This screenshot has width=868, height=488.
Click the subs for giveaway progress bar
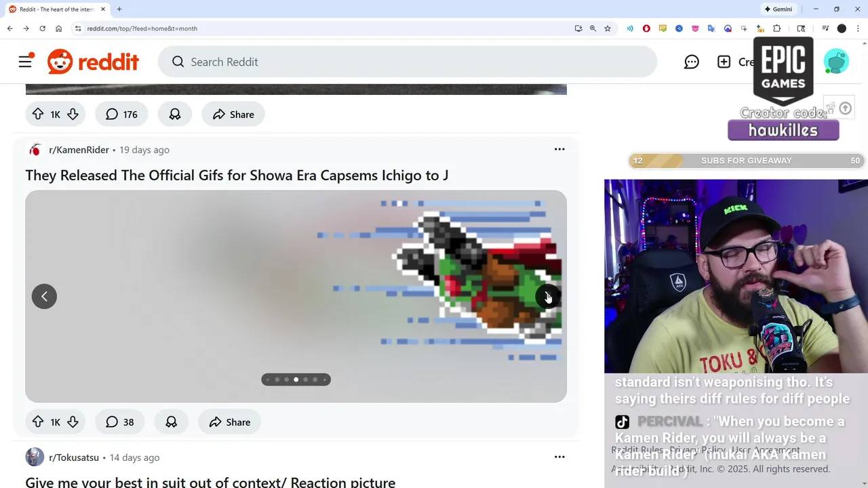[x=746, y=161]
